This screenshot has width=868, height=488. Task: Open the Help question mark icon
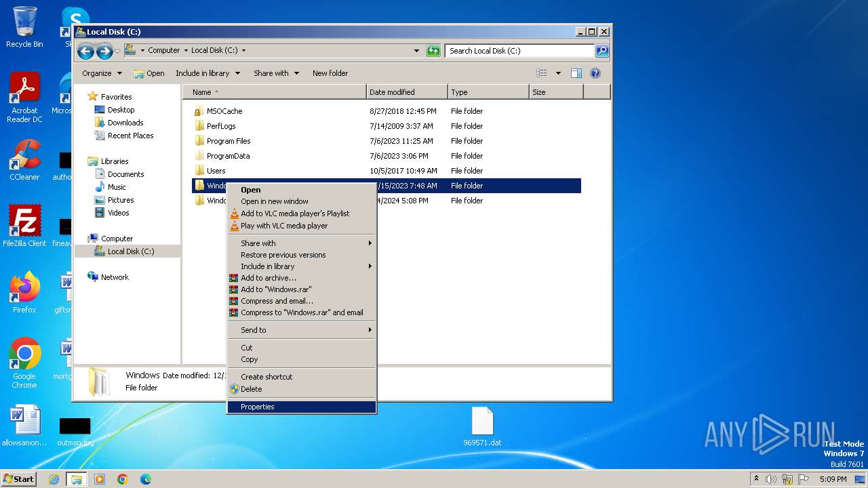pyautogui.click(x=595, y=73)
